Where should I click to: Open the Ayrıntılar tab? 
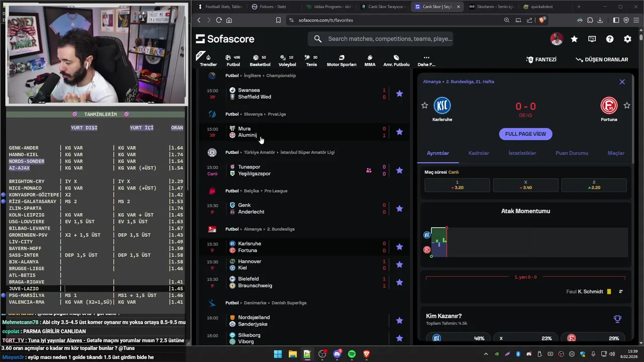click(x=438, y=153)
